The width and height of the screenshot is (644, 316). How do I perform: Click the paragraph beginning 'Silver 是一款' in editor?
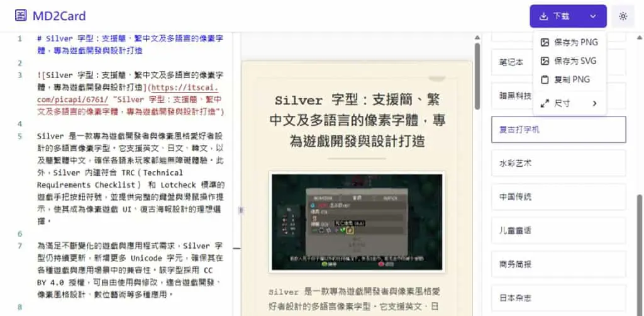point(130,178)
